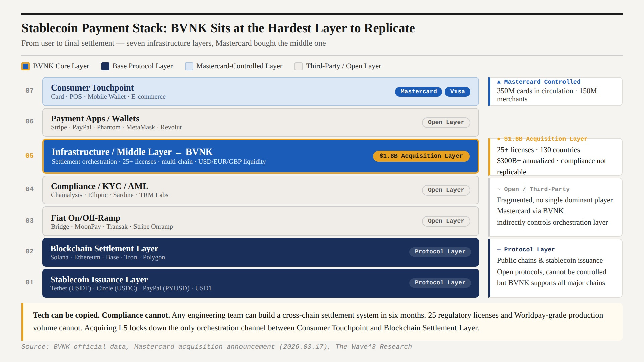Viewport: 644px width, 362px height.
Task: Click the "Payment Apps / Wallets" layer title
Action: [95, 119]
